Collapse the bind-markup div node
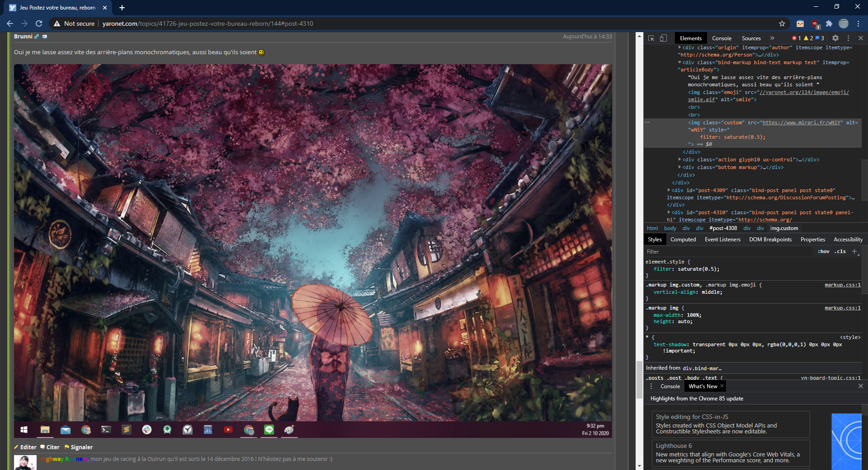 click(679, 62)
